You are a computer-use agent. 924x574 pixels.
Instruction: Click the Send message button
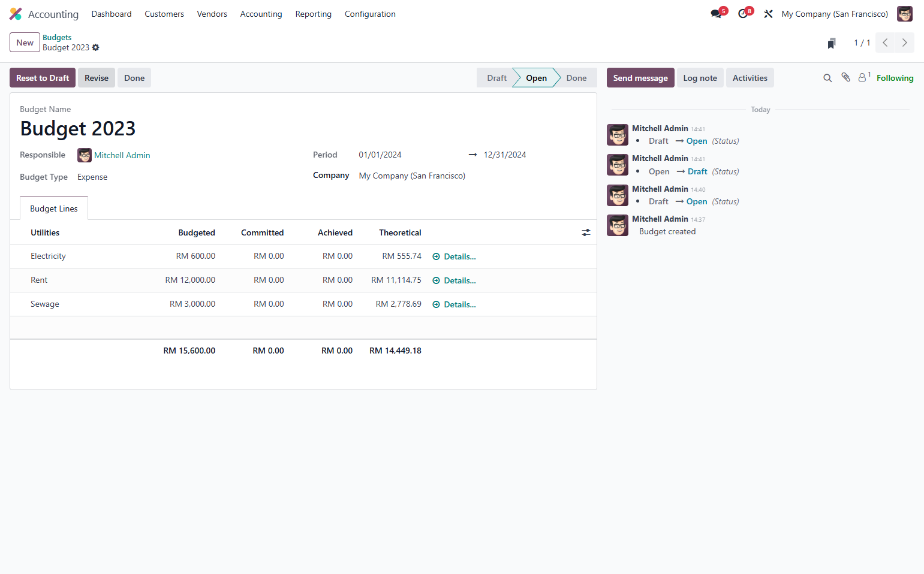coord(640,78)
